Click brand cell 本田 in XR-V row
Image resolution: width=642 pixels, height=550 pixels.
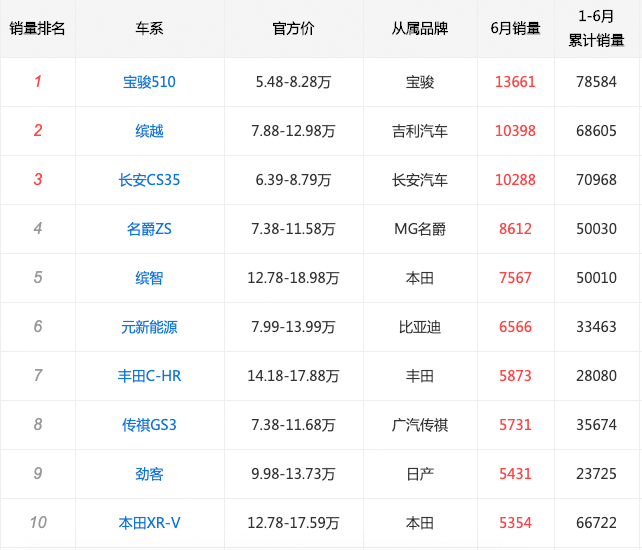pos(420,523)
